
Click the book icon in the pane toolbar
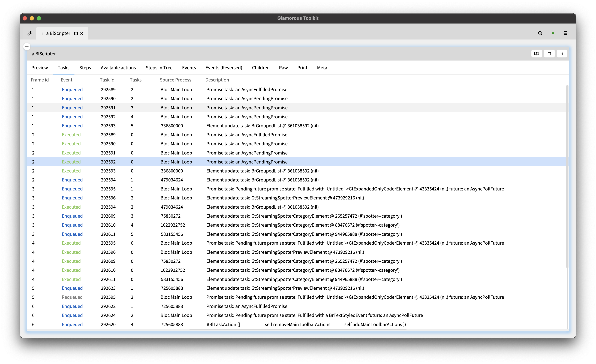(x=537, y=53)
